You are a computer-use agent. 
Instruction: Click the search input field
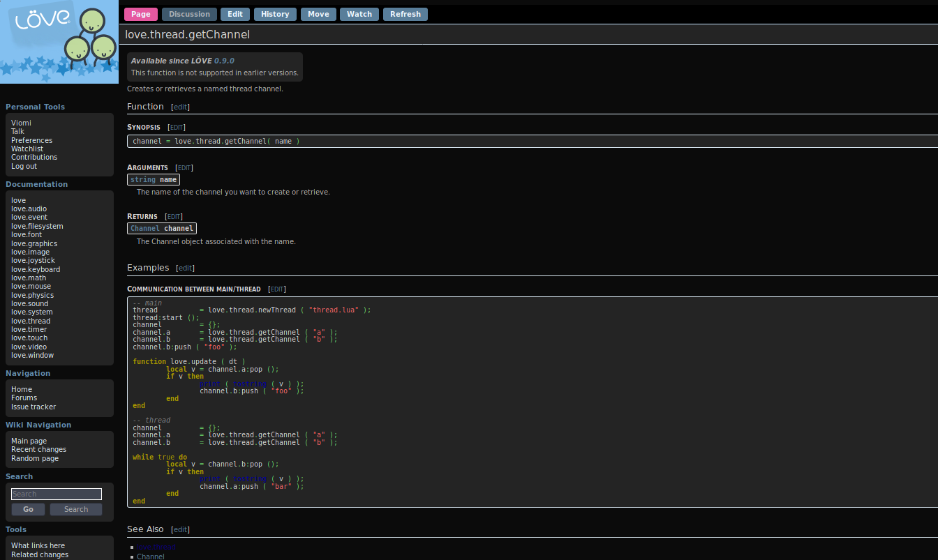point(57,494)
